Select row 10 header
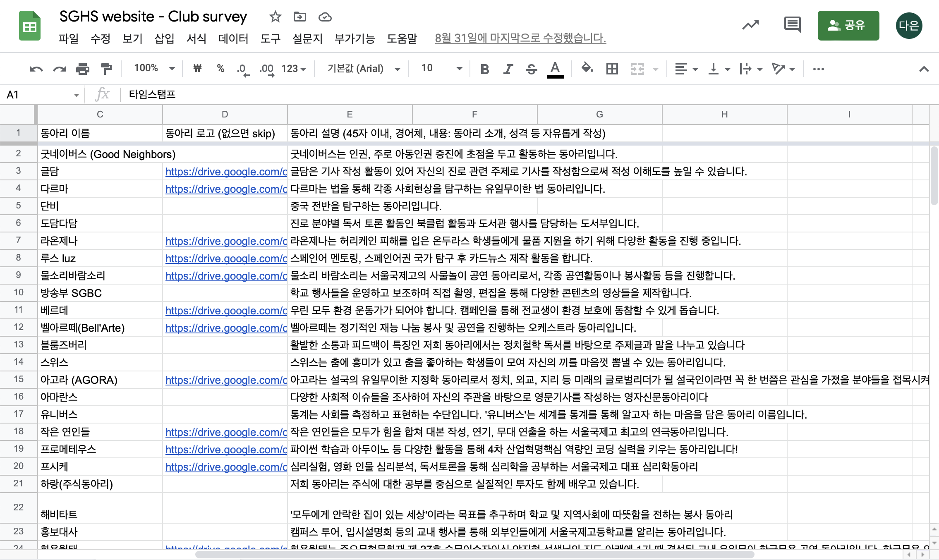 [x=18, y=292]
